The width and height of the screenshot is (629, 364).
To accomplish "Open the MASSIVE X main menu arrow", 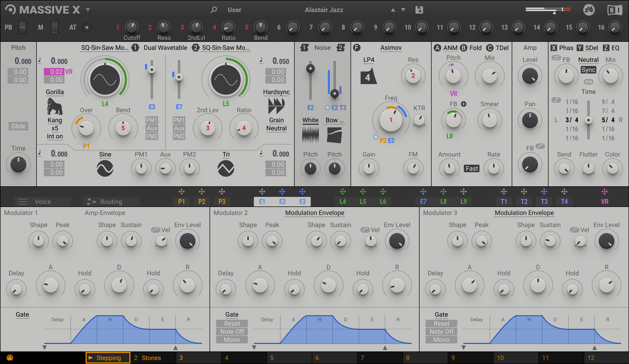I will [x=88, y=10].
